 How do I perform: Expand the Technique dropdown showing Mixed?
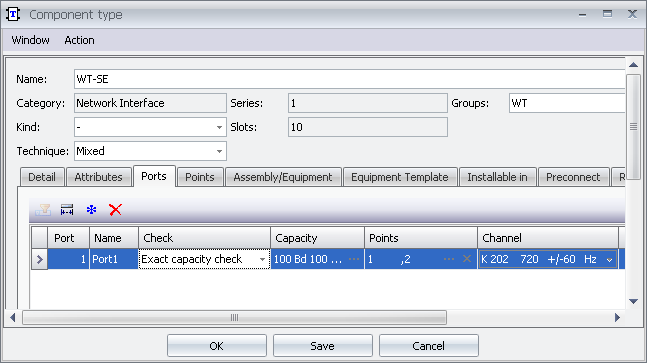tap(220, 151)
